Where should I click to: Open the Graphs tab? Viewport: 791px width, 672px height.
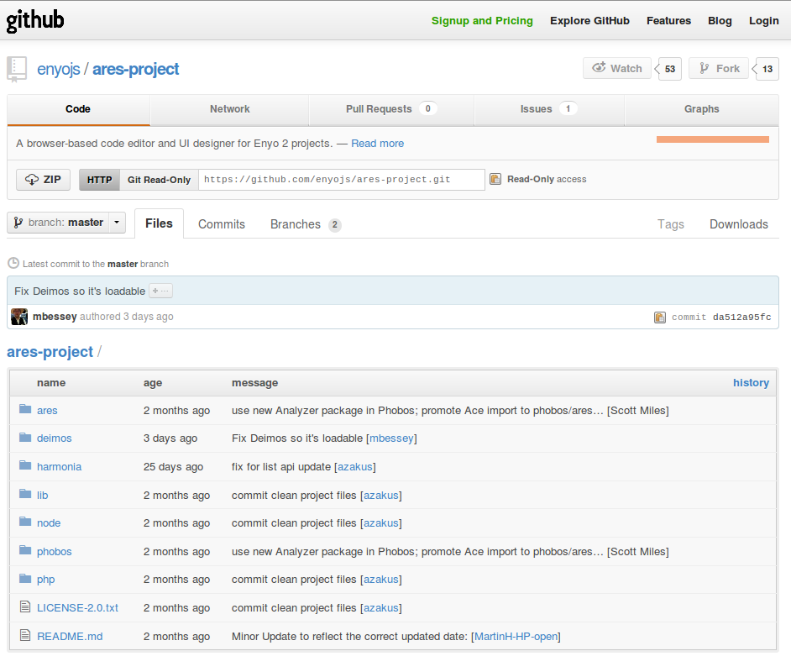702,109
